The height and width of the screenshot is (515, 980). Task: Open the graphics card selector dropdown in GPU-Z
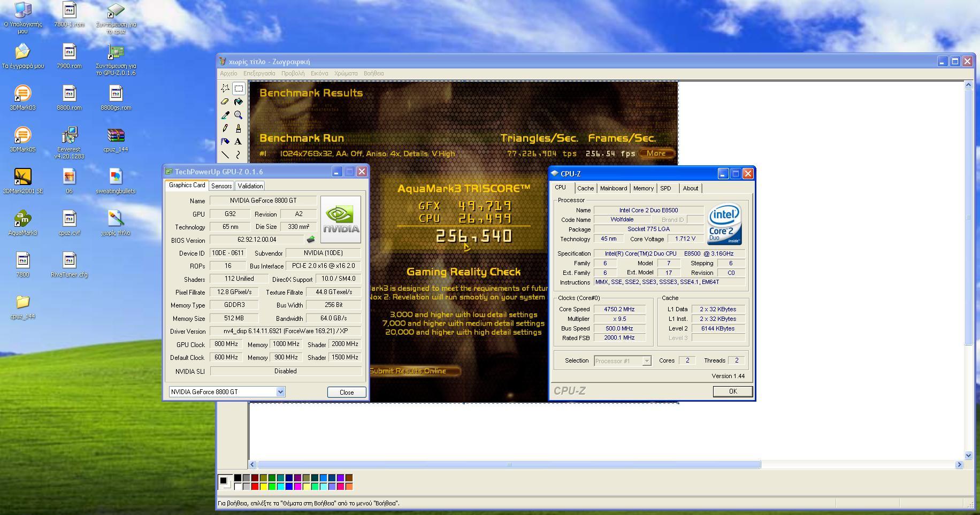coord(280,392)
